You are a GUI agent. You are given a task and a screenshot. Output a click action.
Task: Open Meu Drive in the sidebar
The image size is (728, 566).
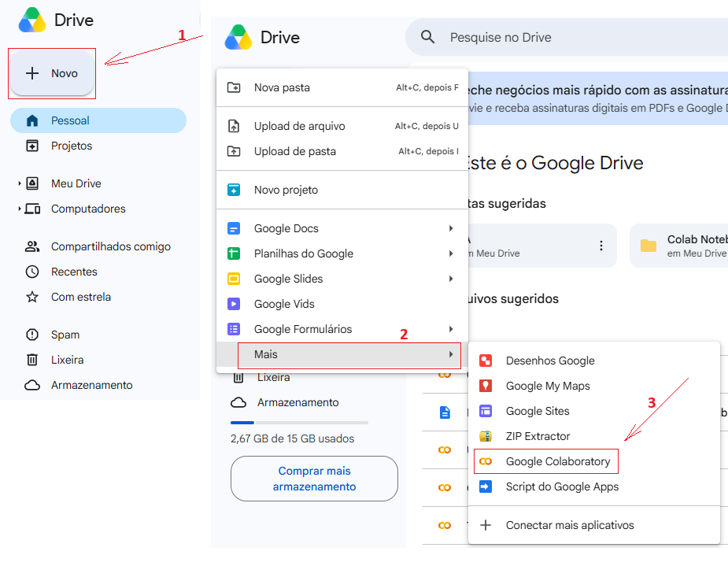pyautogui.click(x=76, y=183)
